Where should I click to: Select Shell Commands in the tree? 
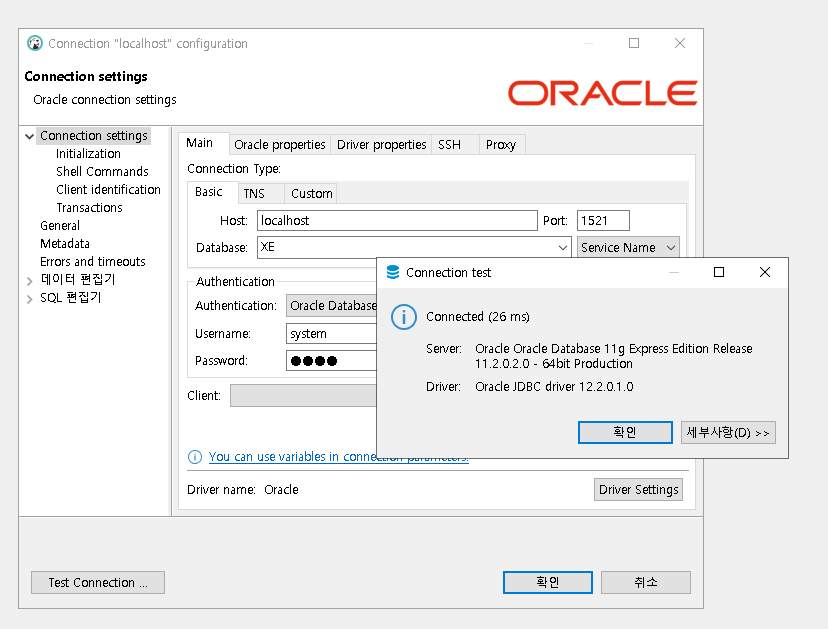[102, 172]
